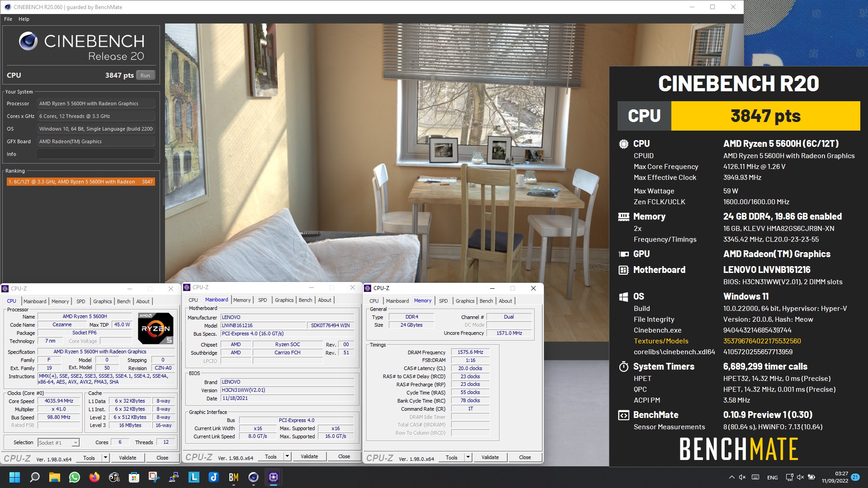Screen dimensions: 868x488
Task: Click the PCI-Express 4.0 (16.0 GT/s) bus field
Action: [x=287, y=333]
